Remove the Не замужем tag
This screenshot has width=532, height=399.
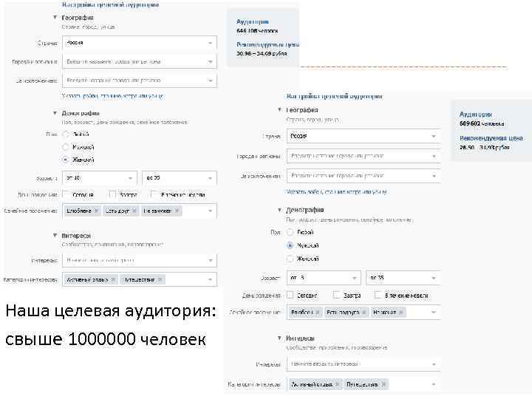pos(177,211)
